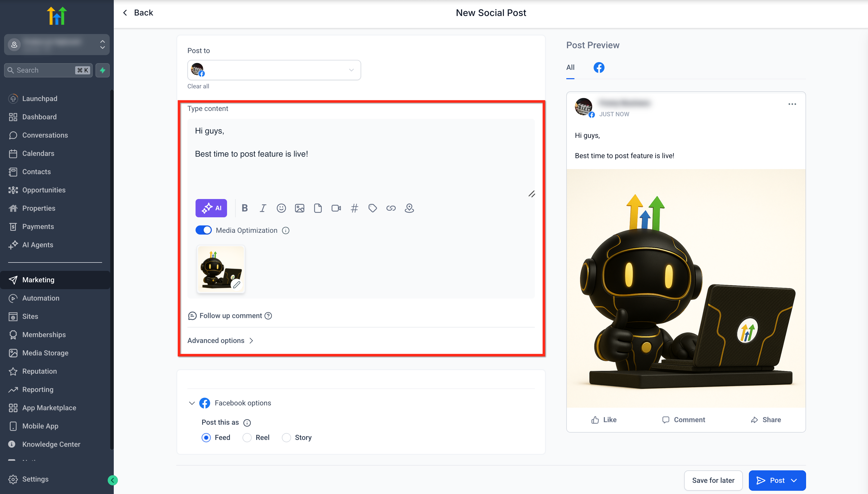Click the uploaded robot image thumbnail
This screenshot has width=868, height=494.
221,269
